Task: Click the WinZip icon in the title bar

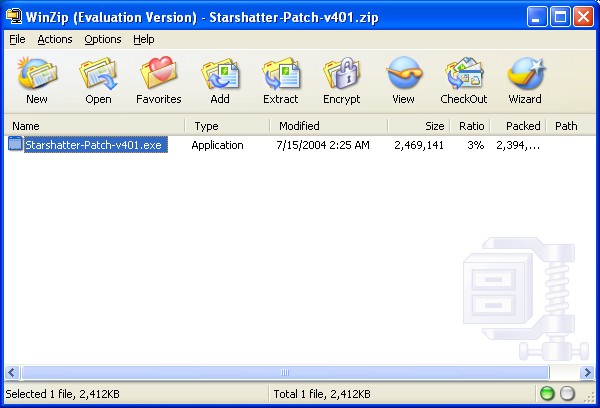Action: [x=14, y=16]
